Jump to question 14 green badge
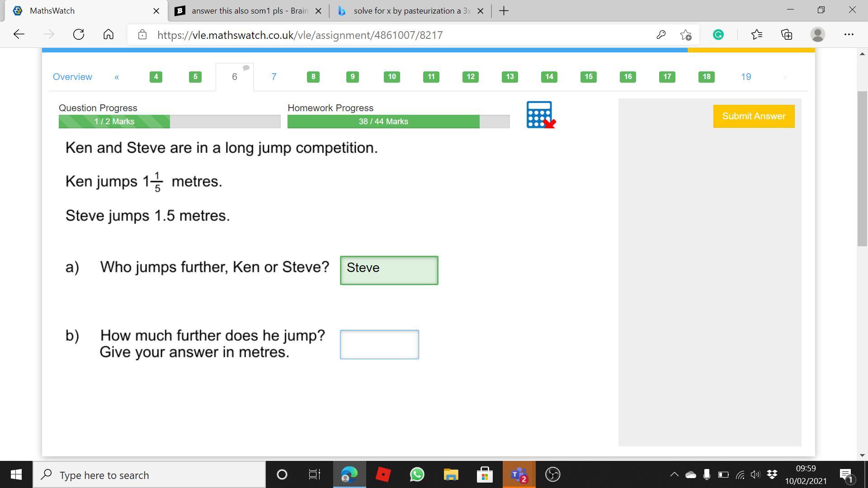Image resolution: width=868 pixels, height=488 pixels. [549, 77]
